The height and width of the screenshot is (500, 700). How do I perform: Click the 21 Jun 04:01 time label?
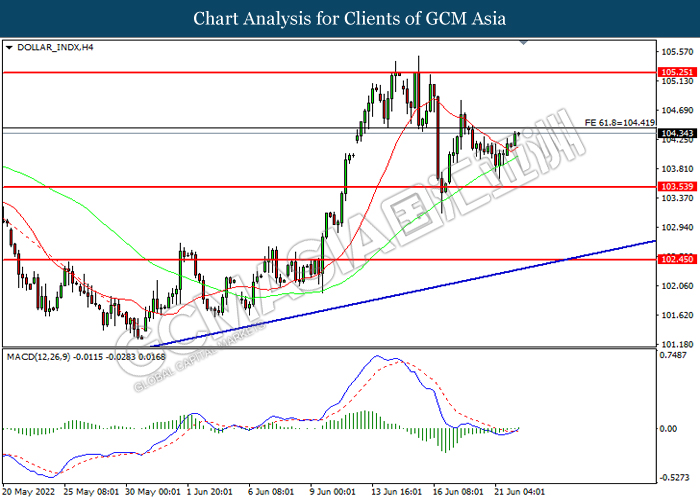[520, 492]
